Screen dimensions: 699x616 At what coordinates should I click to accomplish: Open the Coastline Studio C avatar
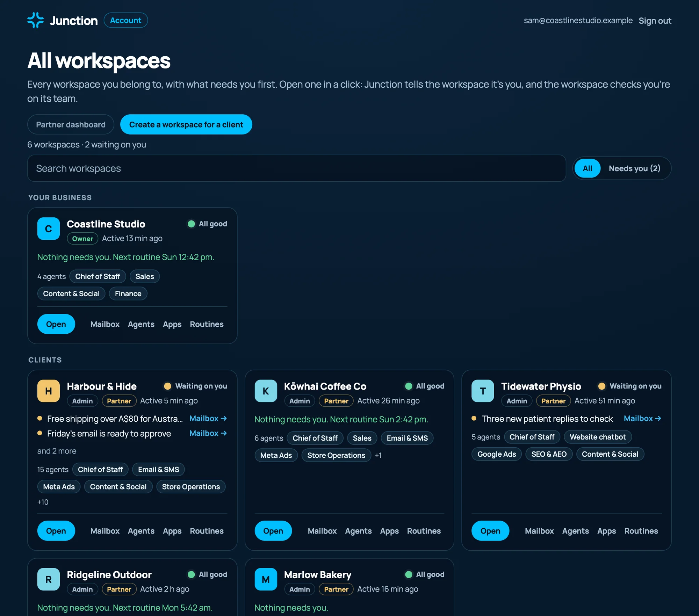click(49, 229)
